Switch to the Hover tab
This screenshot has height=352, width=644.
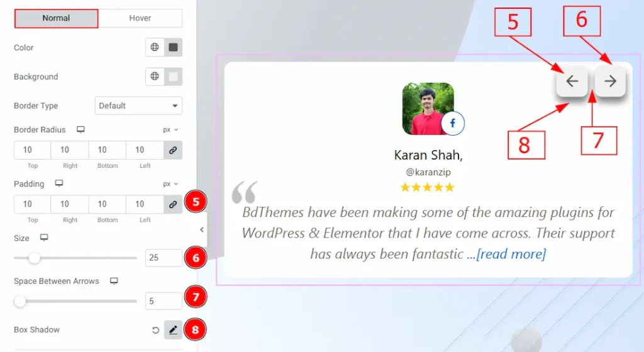pos(140,18)
